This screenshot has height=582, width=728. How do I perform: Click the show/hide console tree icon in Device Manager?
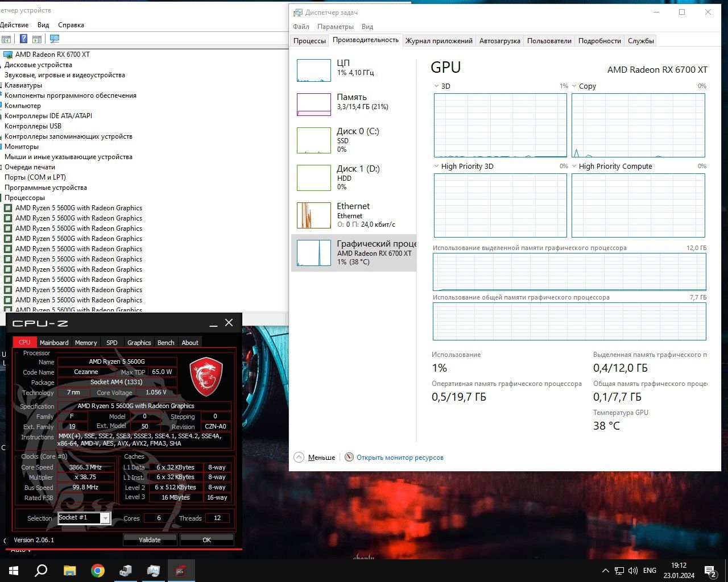(6, 39)
